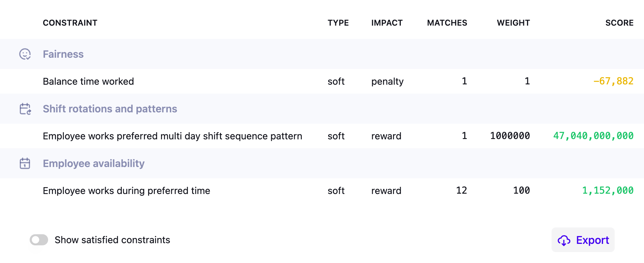Click the Employee availability calendar icon
Viewport: 644px width, 263px height.
pyautogui.click(x=25, y=163)
